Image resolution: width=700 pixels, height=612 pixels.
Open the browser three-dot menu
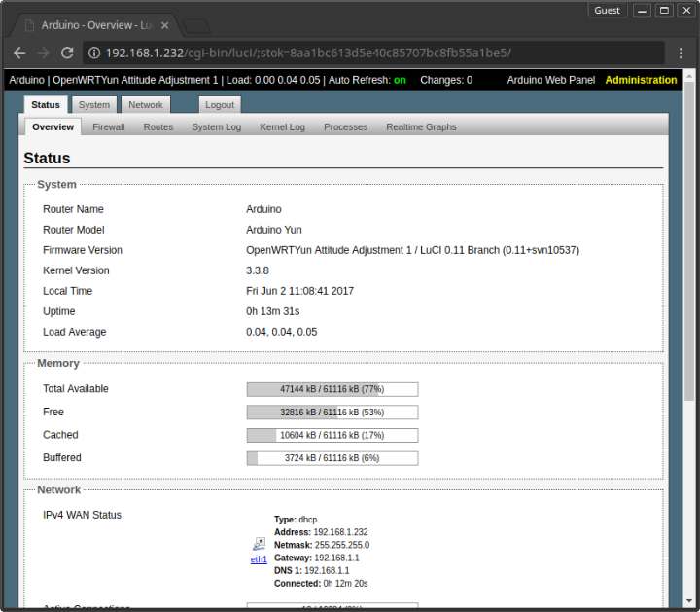pyautogui.click(x=681, y=54)
